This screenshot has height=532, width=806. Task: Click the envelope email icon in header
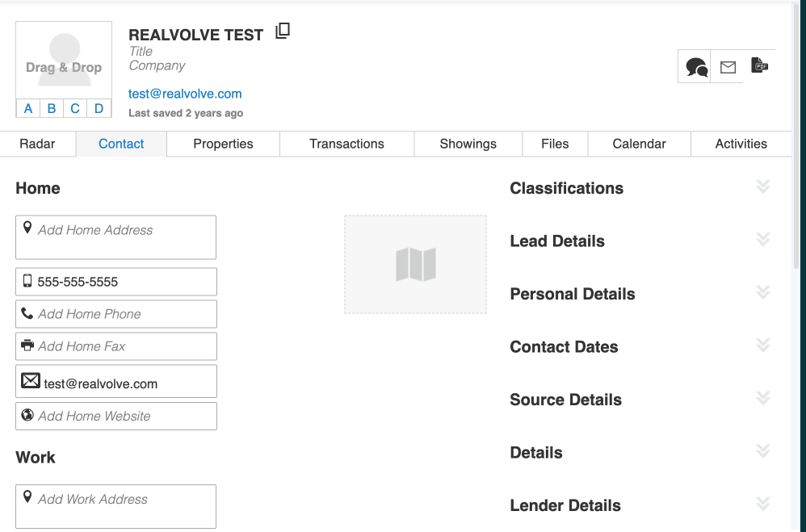728,67
